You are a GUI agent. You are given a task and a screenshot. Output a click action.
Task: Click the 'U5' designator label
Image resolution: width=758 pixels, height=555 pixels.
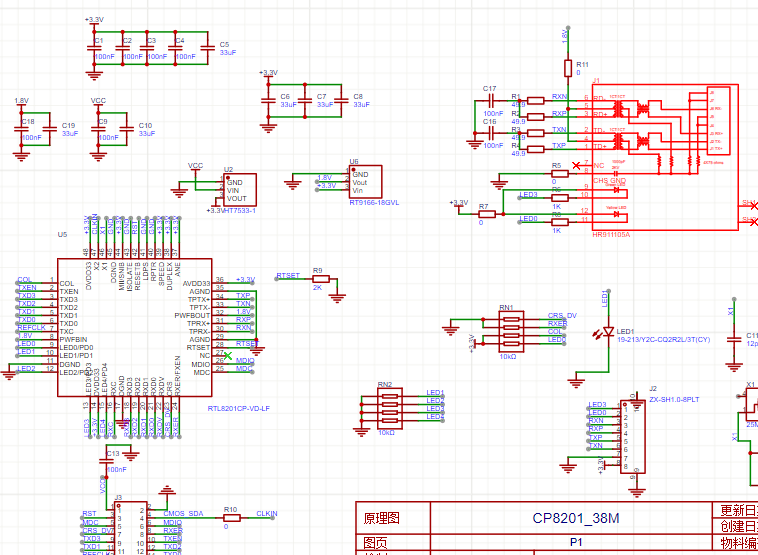(x=62, y=234)
